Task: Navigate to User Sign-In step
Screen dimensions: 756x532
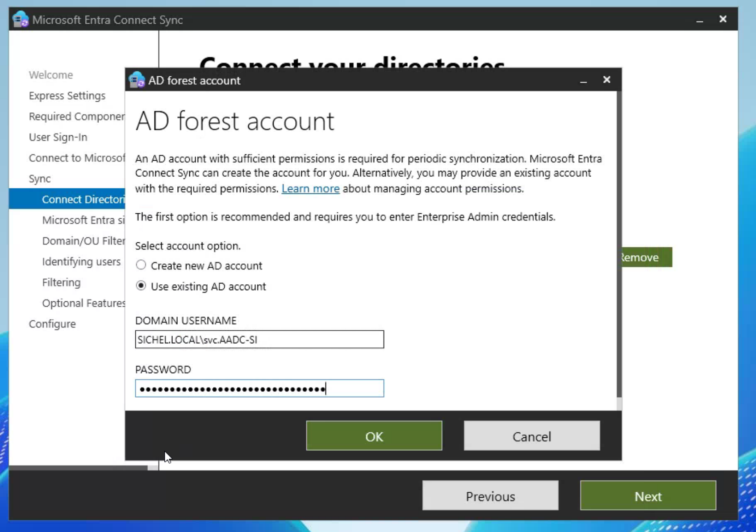Action: [x=58, y=137]
